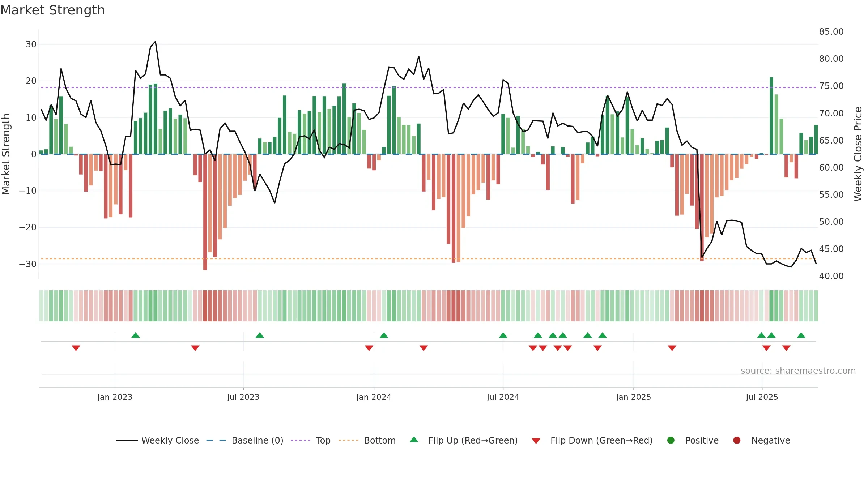Select the flip up marker just after Jul 2023
This screenshot has width=868, height=488.
coord(260,335)
